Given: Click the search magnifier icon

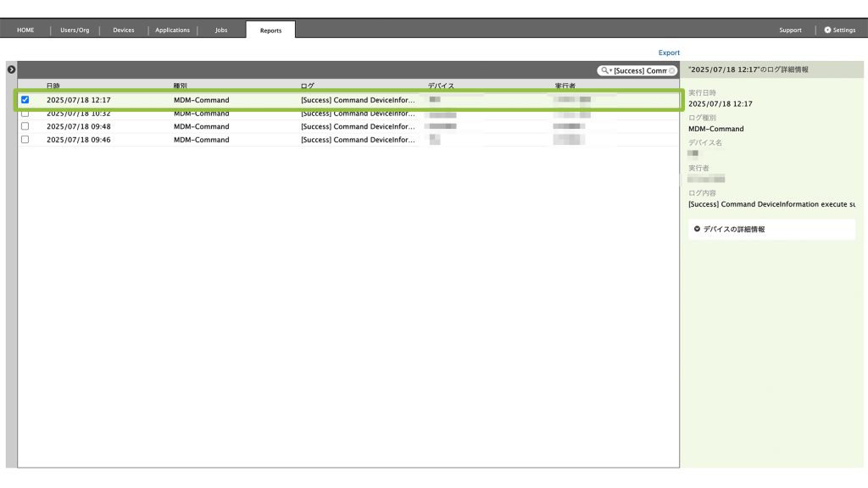Looking at the screenshot, I should click(604, 70).
